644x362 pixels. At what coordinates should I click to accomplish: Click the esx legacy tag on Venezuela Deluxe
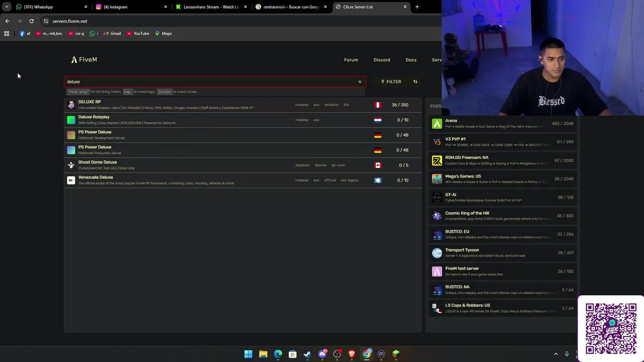[350, 180]
